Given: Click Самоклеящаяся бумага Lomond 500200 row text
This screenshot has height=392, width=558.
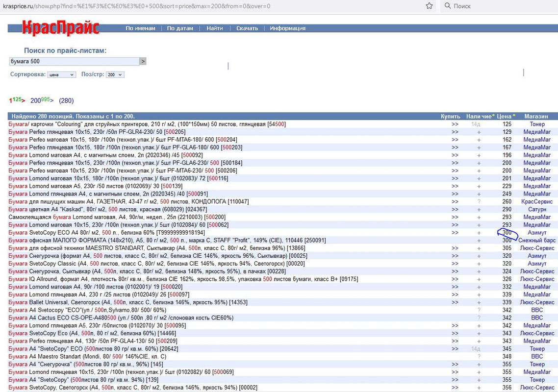Looking at the screenshot, I should (117, 217).
